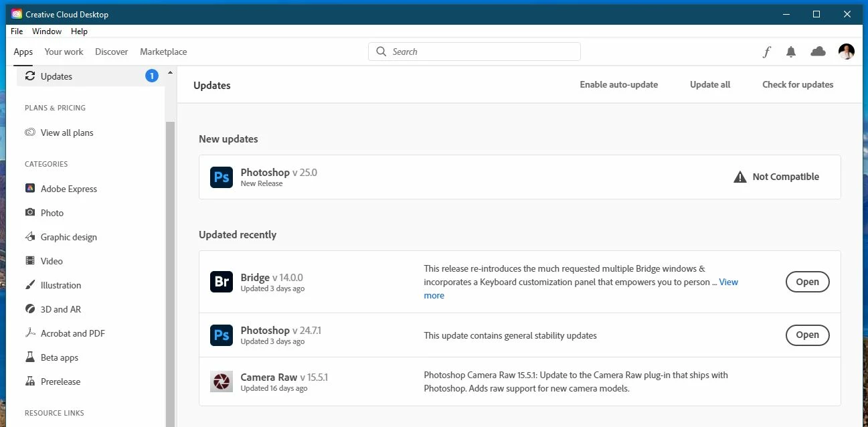
Task: Select the Prerelease category icon
Action: click(x=30, y=381)
